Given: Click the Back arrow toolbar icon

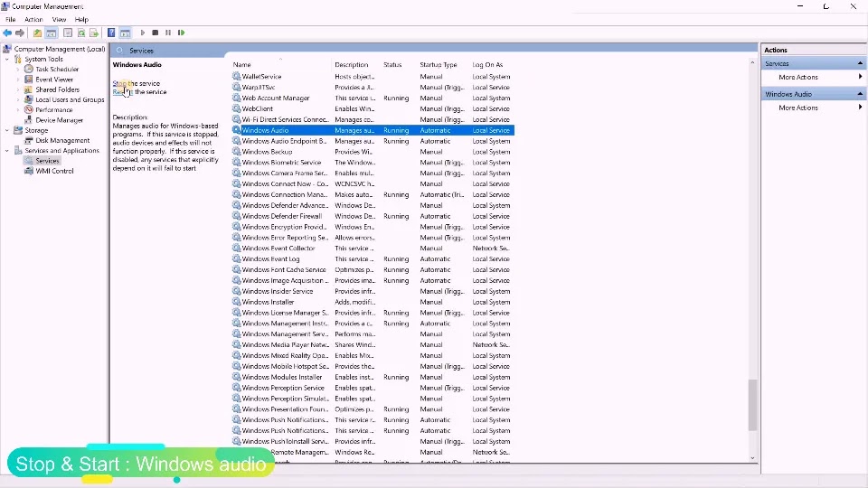Looking at the screenshot, I should pos(8,33).
